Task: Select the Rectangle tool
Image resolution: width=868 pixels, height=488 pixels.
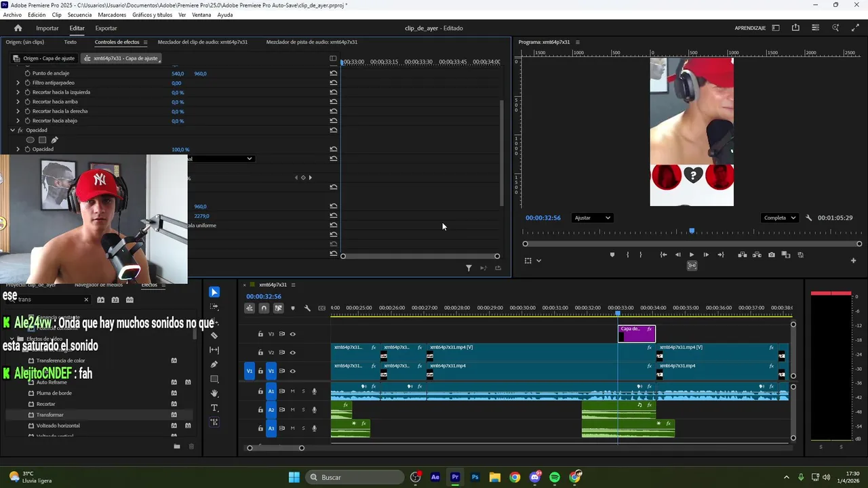Action: tap(214, 379)
